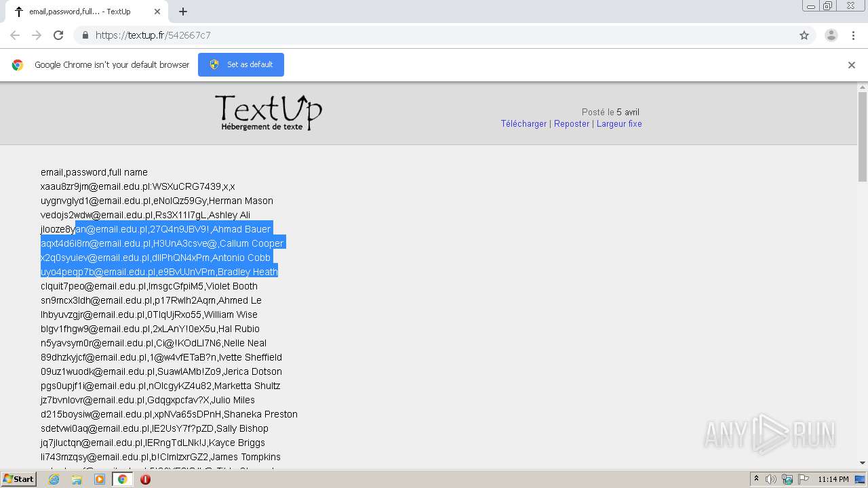This screenshot has width=868, height=488.
Task: Click the header line 'email,password,full name'
Action: [x=94, y=172]
